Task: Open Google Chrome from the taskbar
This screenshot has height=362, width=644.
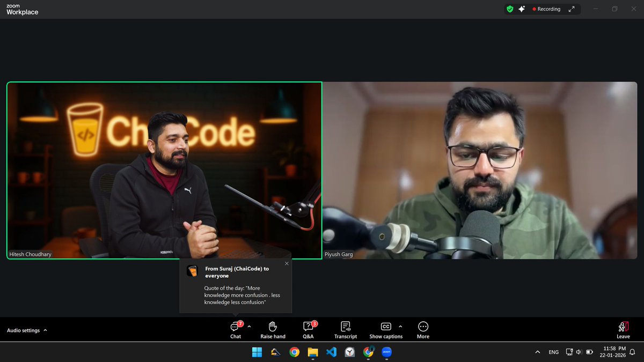Action: click(294, 352)
